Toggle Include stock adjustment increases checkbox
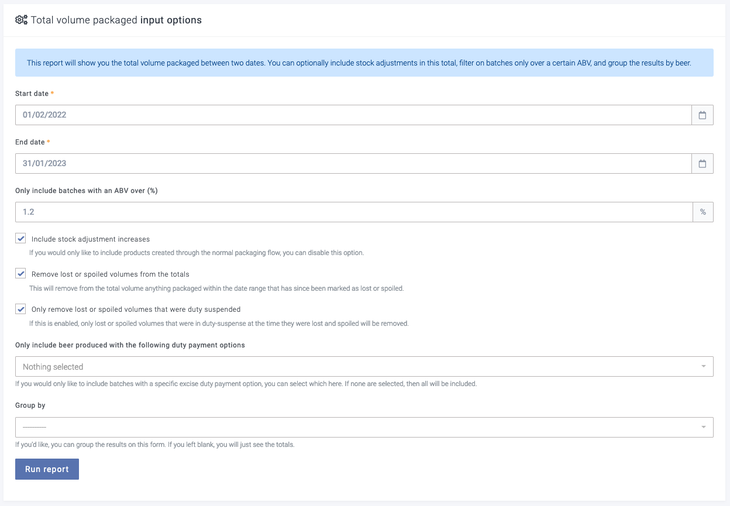The height and width of the screenshot is (506, 730). (x=21, y=239)
